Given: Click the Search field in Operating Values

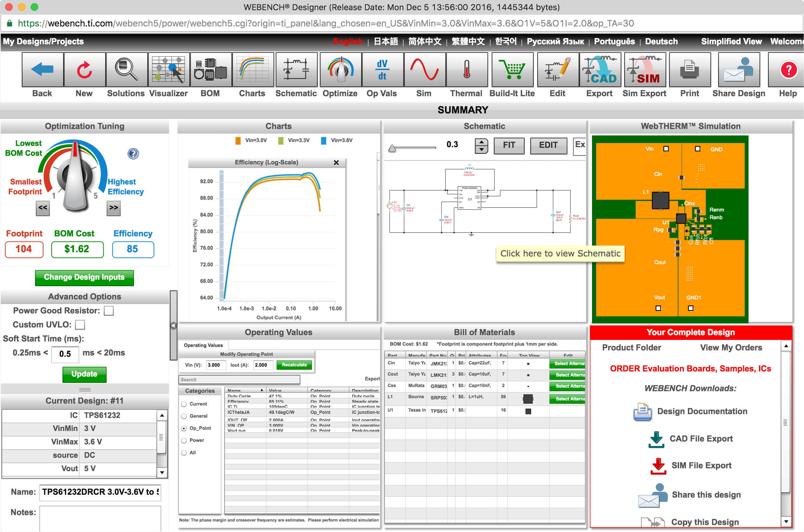Looking at the screenshot, I should point(239,379).
